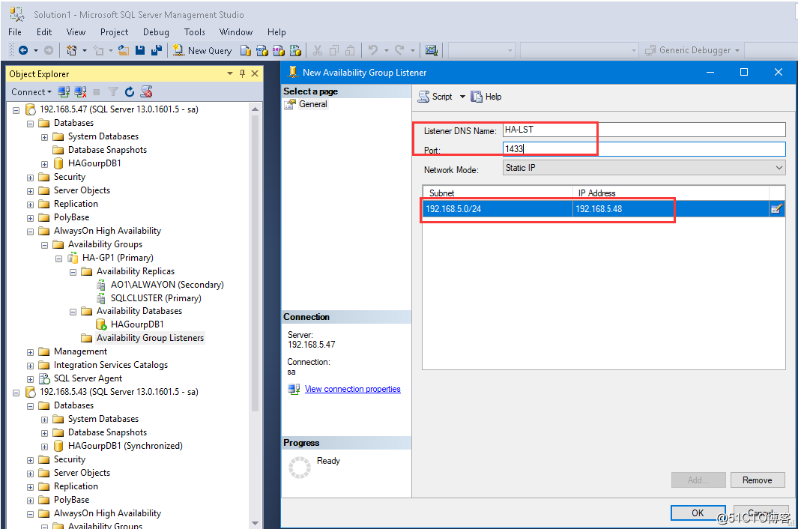Click the Script button in listener dialog
Viewport: 798px width, 532px height.
pos(435,96)
